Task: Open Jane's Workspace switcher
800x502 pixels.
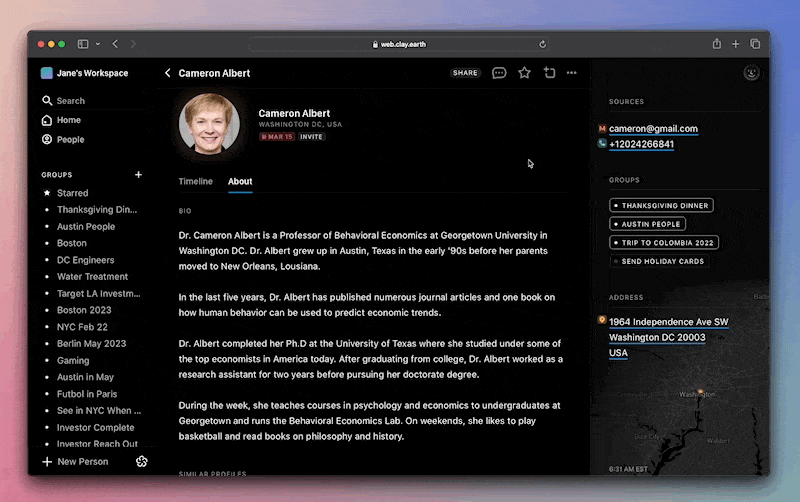Action: [x=85, y=73]
